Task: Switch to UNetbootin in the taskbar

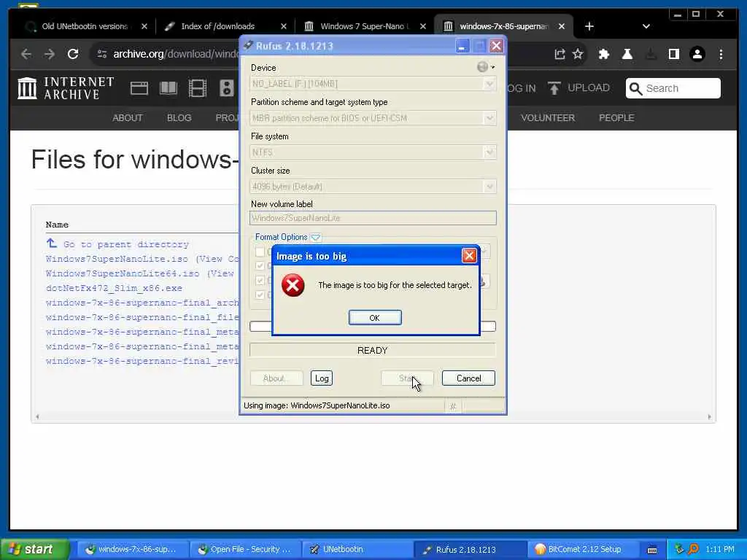Action: point(358,550)
